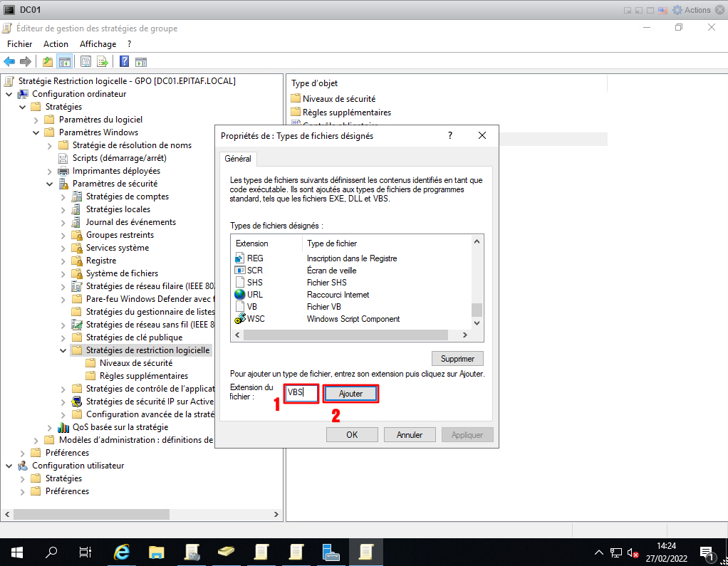Open Help with the blue question mark icon

point(124,62)
